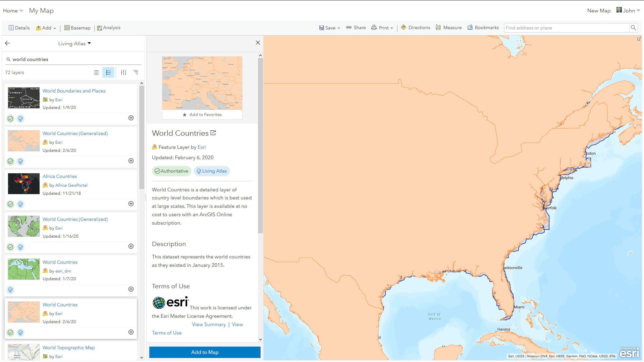Click authoritative badge on World Boundaries and Places
Screen dimensions: 644x362
pos(10,119)
